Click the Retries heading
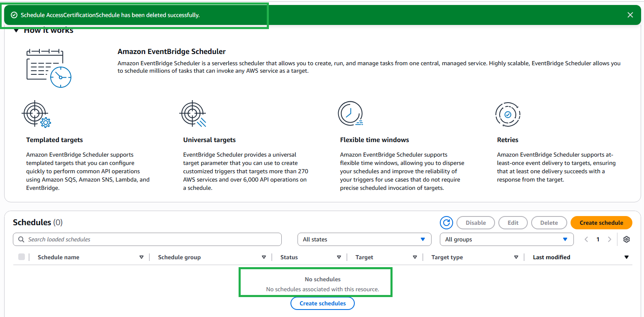Screen dimensions: 644x317 coord(508,140)
